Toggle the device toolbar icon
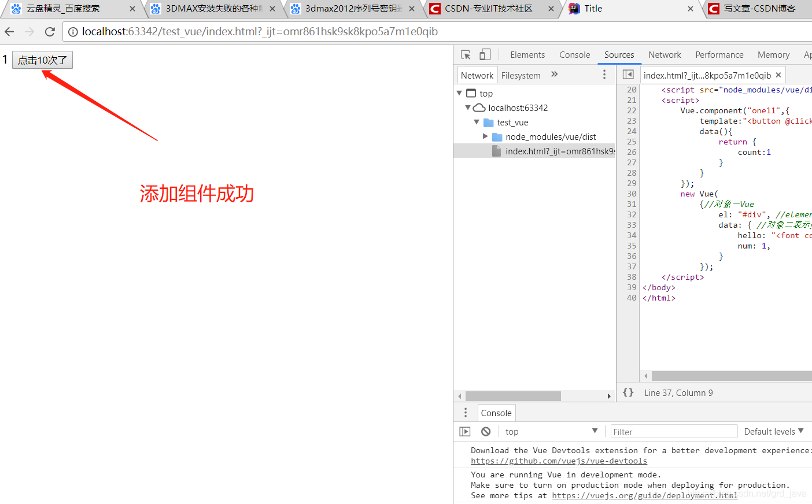 [485, 55]
